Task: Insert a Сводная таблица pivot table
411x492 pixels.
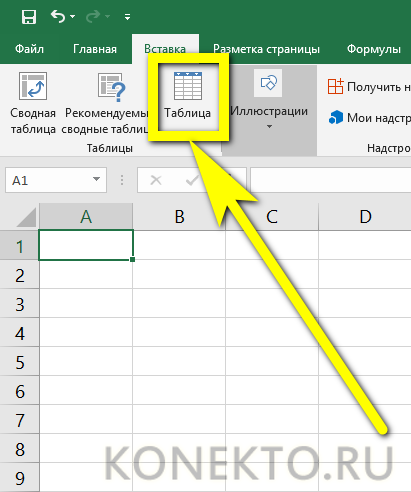Action: 33,103
